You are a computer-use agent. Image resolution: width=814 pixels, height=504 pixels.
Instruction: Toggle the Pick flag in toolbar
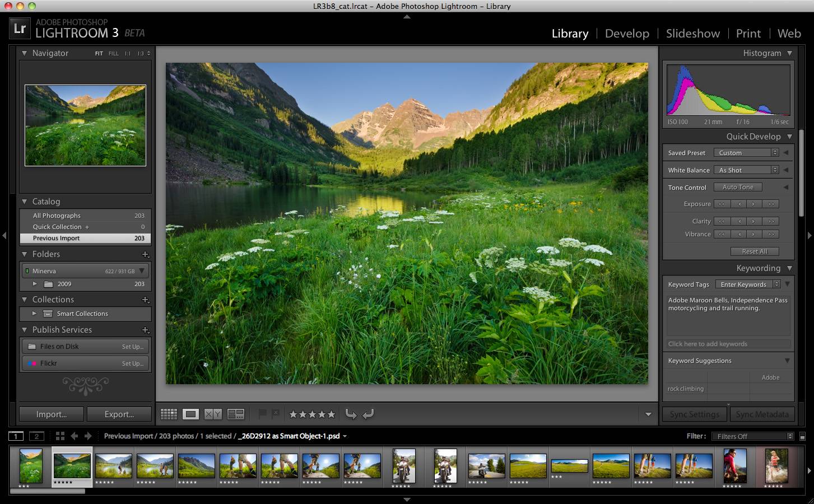point(262,414)
